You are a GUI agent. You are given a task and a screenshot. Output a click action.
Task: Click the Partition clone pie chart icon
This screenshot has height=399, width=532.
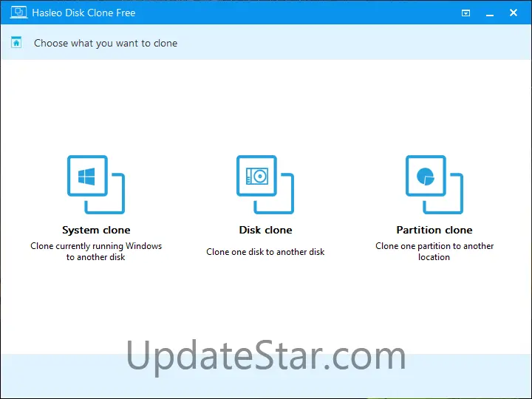[434, 185]
